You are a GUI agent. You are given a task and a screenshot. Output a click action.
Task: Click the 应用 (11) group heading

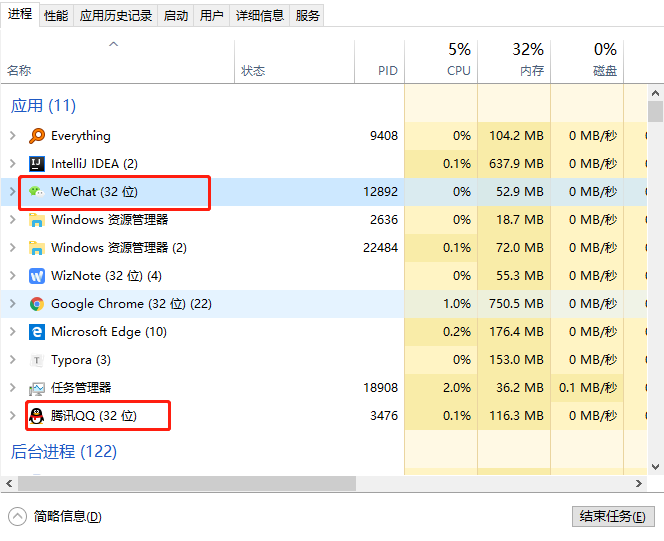tap(43, 105)
